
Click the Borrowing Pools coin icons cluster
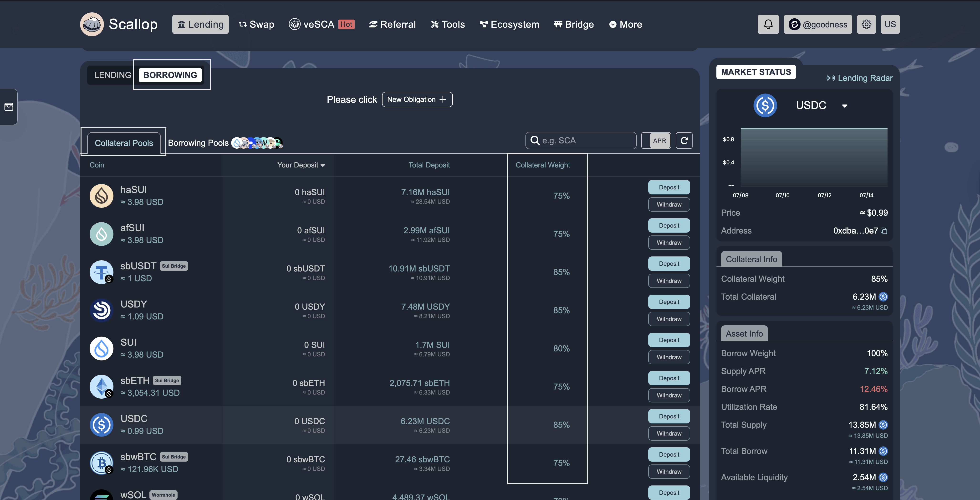pyautogui.click(x=257, y=143)
